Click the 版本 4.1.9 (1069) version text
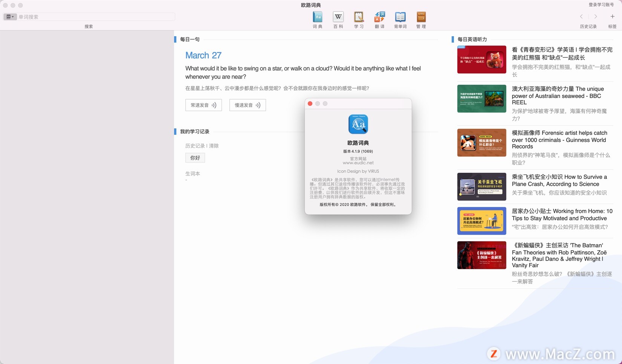 [x=358, y=151]
